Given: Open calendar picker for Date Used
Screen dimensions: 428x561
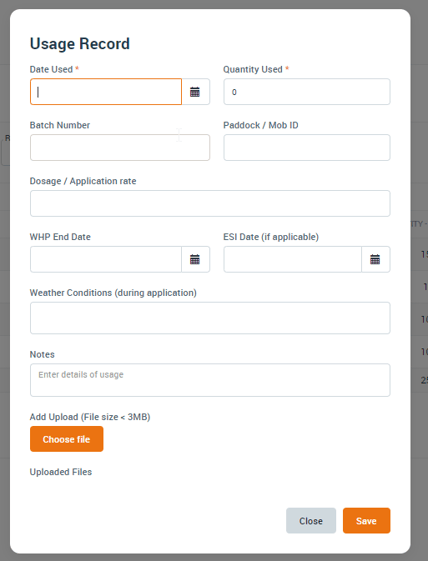Looking at the screenshot, I should [195, 92].
